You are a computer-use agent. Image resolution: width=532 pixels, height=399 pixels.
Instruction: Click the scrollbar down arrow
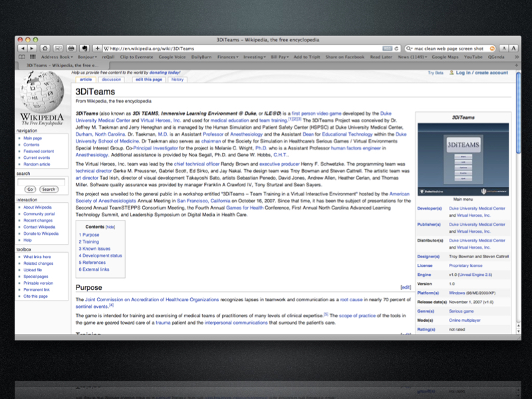click(518, 331)
